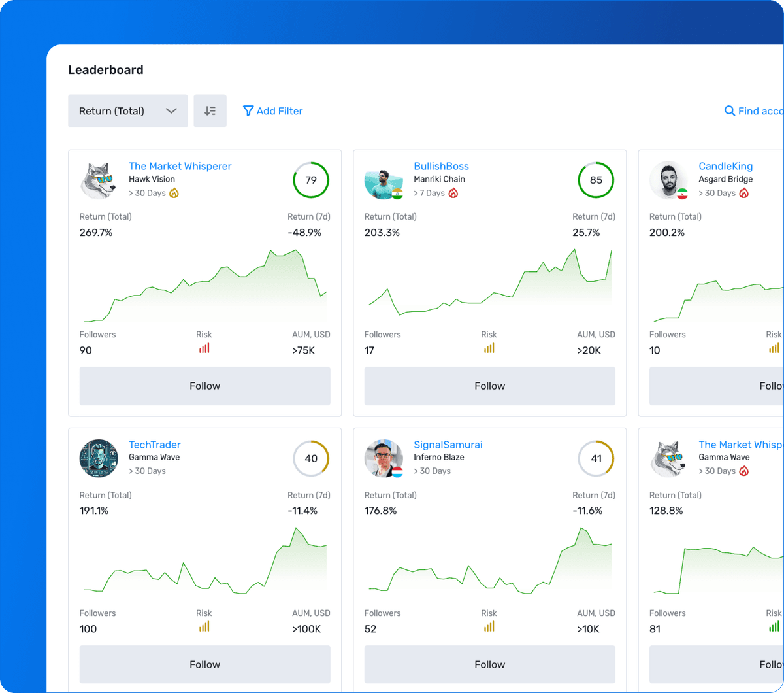784x693 pixels.
Task: Click the score ring showing 85 on BullishBoss
Action: [595, 180]
